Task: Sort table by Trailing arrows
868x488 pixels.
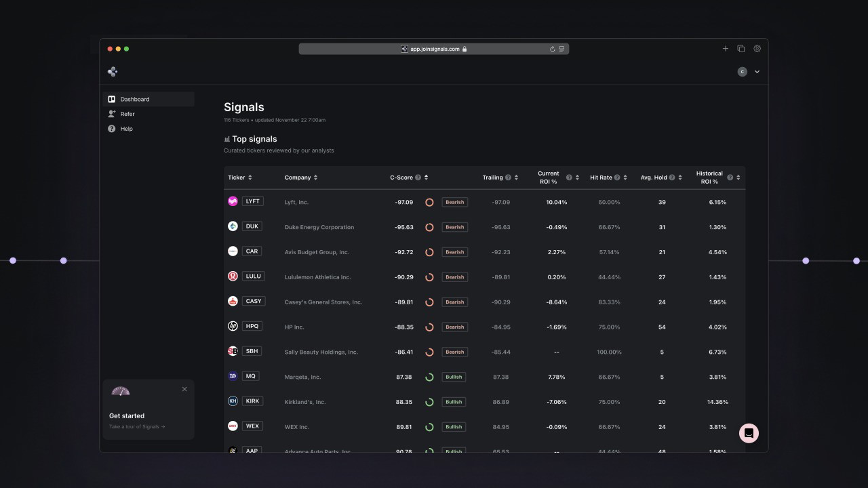Action: coord(516,178)
